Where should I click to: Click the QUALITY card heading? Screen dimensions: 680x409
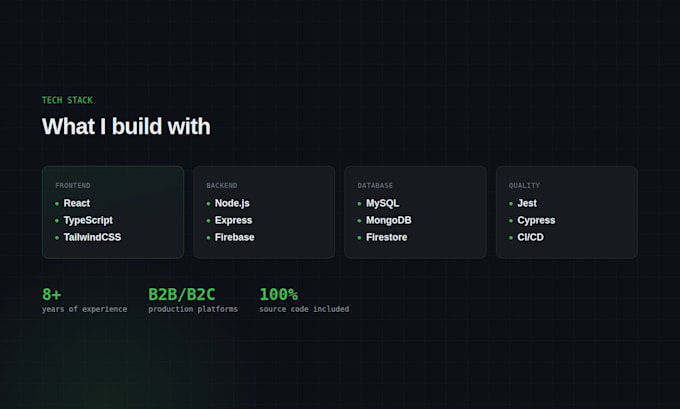[x=524, y=186]
